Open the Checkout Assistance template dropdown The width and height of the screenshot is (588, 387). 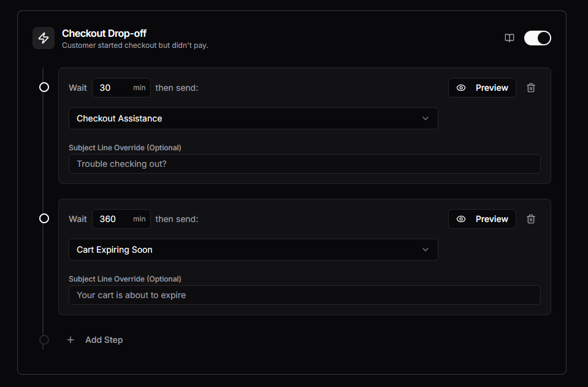click(x=253, y=118)
